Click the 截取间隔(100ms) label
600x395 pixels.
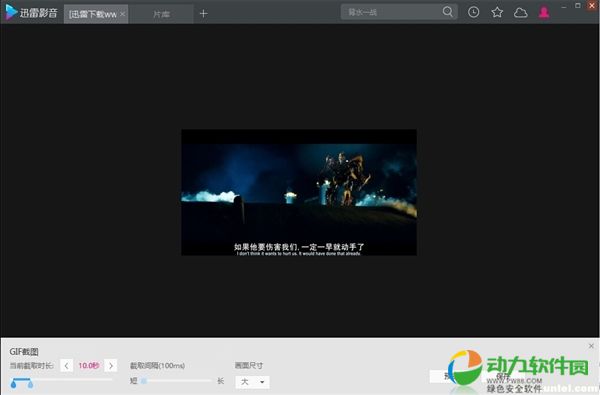pyautogui.click(x=157, y=366)
